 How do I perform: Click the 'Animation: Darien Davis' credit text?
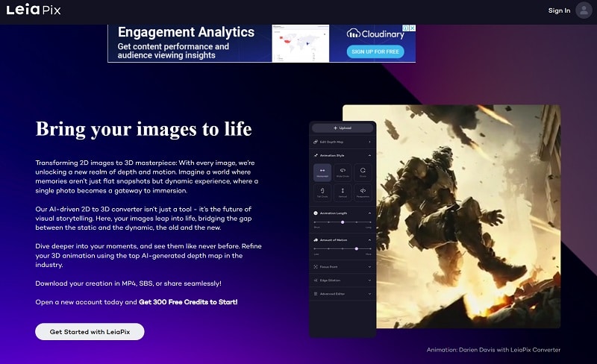coord(493,350)
